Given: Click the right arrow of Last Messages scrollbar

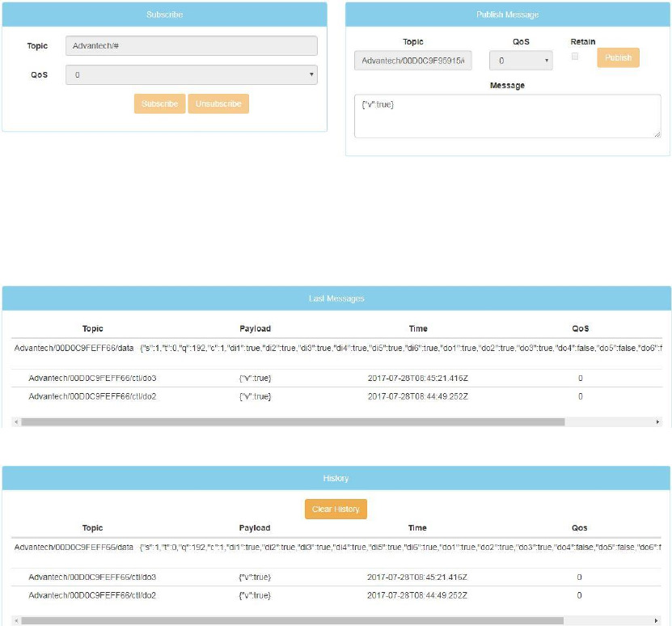Looking at the screenshot, I should (x=657, y=422).
